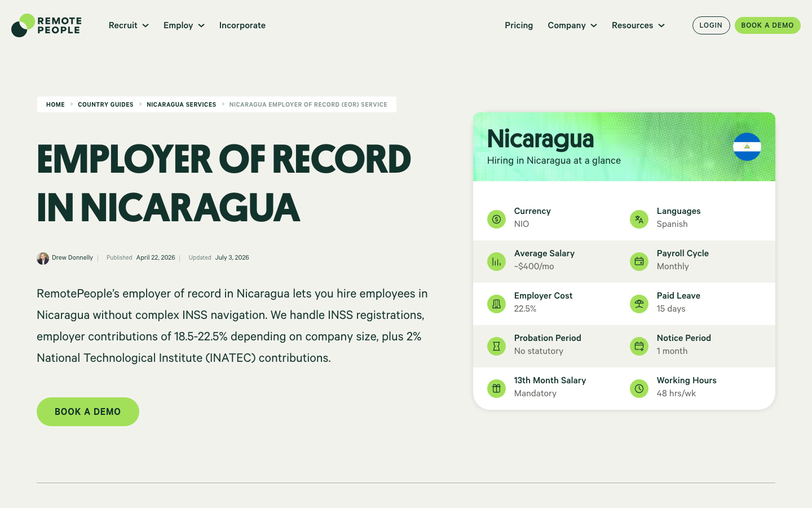Click the LOGIN button
This screenshot has width=812, height=508.
[x=711, y=25]
